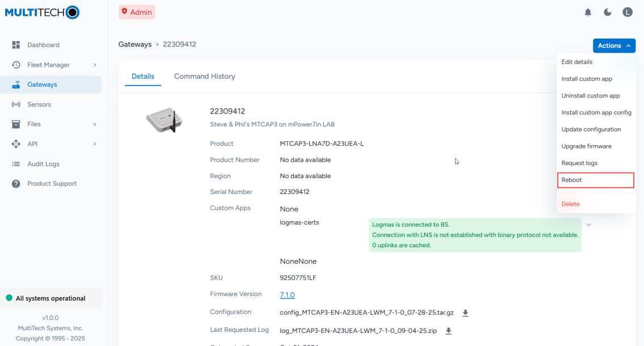This screenshot has width=644, height=346.
Task: Click the gateway device thumbnail image
Action: 165,120
